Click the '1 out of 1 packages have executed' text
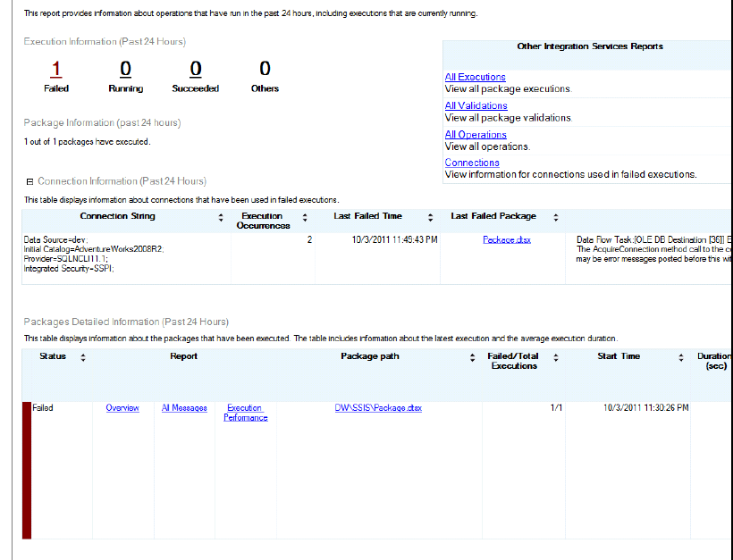This screenshot has width=733, height=560. coord(88,141)
